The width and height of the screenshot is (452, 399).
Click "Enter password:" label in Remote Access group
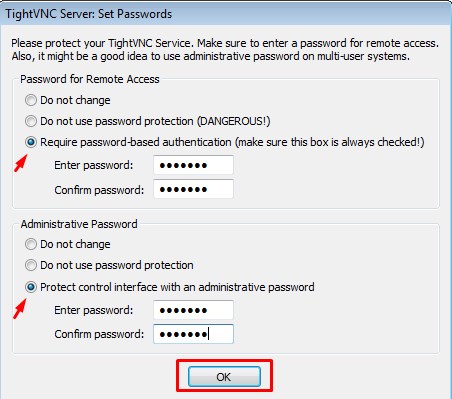pos(94,165)
